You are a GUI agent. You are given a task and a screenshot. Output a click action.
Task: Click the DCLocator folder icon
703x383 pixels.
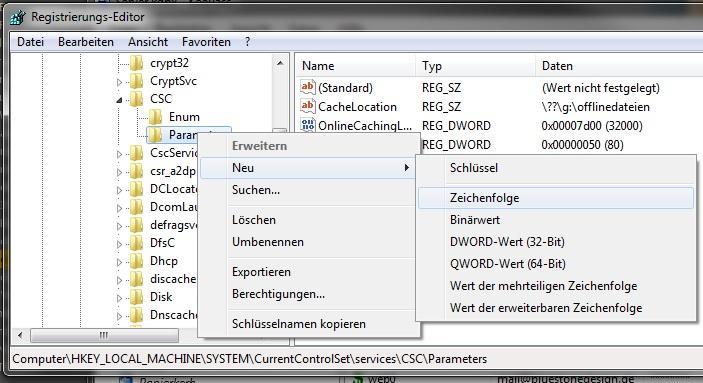(136, 189)
